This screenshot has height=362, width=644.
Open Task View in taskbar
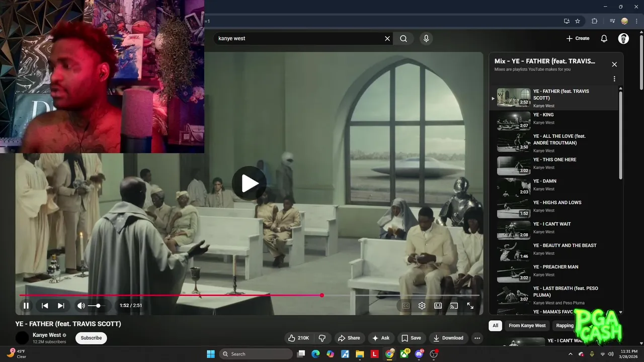(x=301, y=354)
